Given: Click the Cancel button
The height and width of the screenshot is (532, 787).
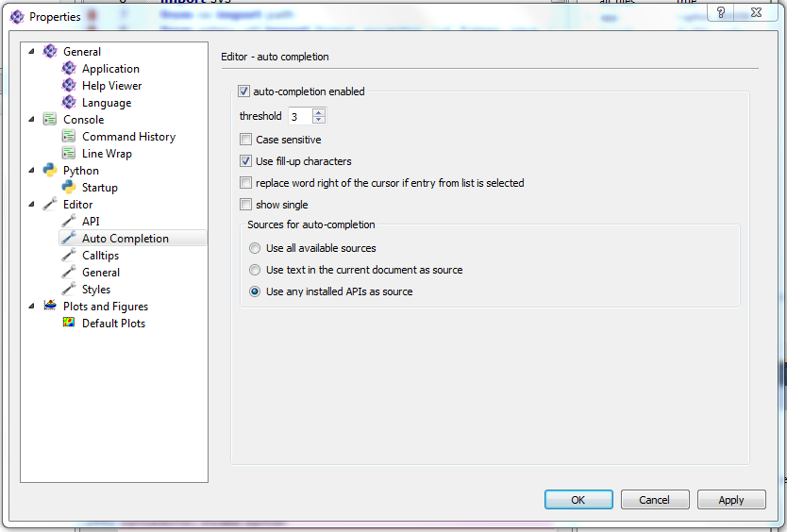Looking at the screenshot, I should point(655,500).
